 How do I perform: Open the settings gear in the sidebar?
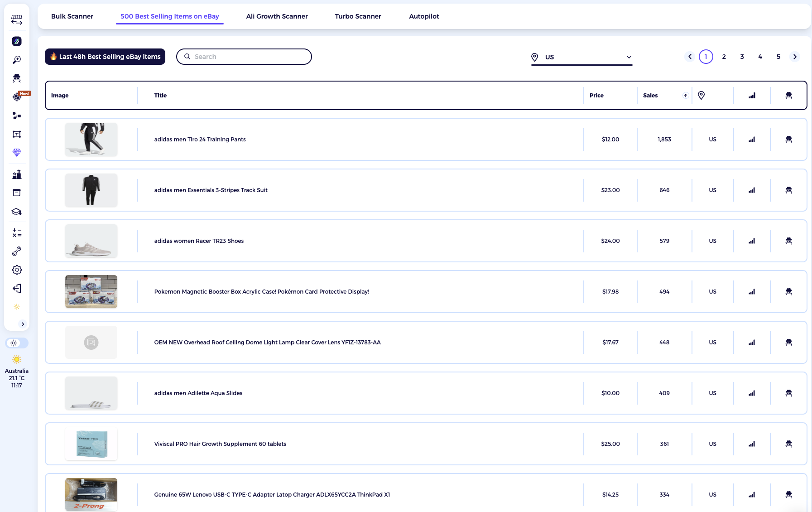17,270
